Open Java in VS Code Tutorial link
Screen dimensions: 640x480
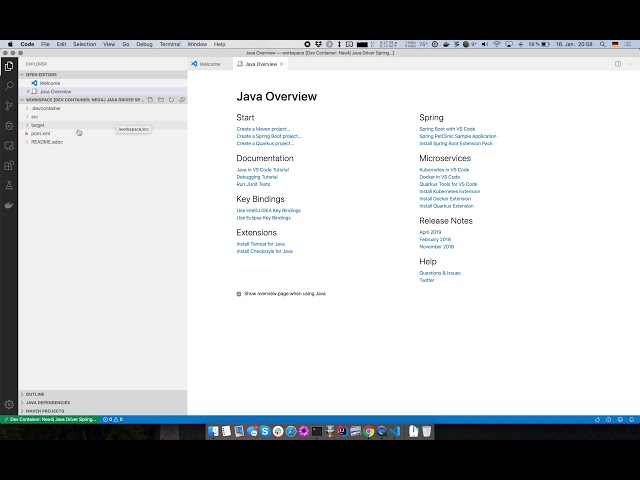262,170
